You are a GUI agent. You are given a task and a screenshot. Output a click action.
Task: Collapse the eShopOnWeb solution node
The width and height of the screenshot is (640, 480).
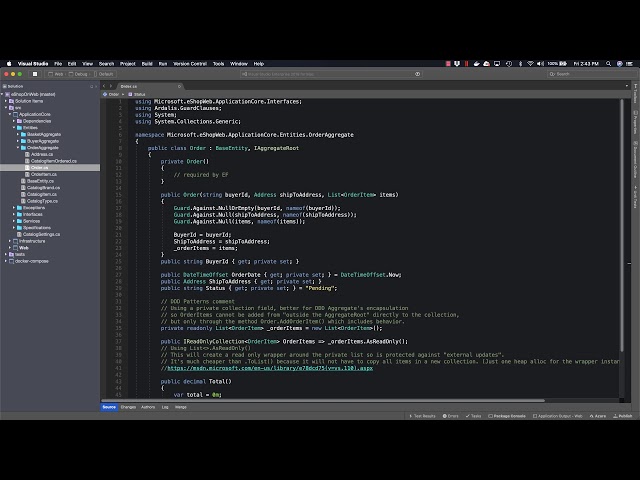pos(2,94)
